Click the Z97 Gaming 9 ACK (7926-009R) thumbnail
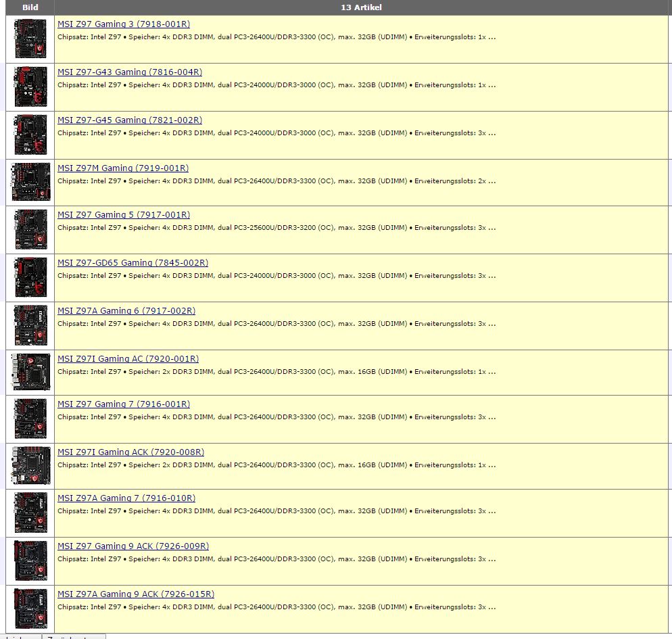 point(30,561)
